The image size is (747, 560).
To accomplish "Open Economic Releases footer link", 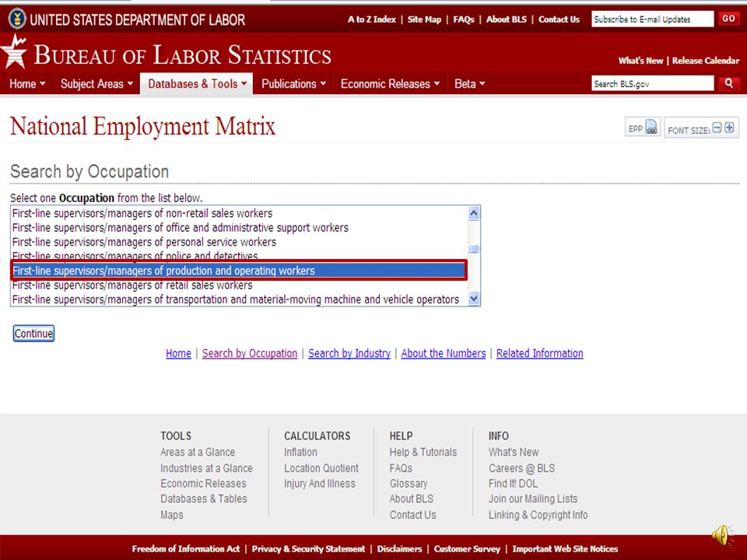I will click(x=203, y=483).
